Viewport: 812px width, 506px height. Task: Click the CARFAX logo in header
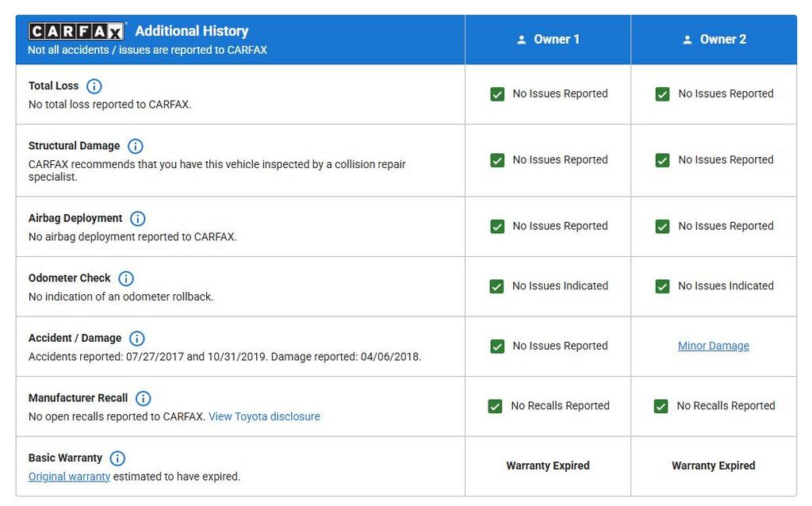click(76, 31)
